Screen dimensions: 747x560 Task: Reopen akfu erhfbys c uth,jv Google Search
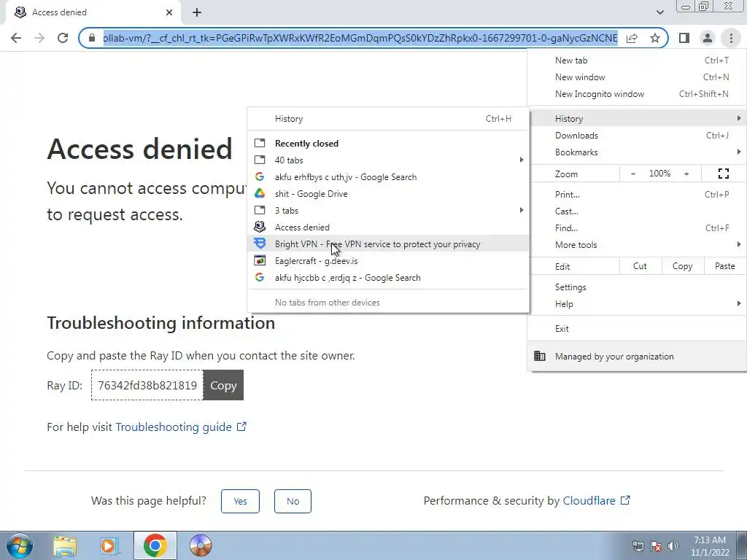click(388, 176)
